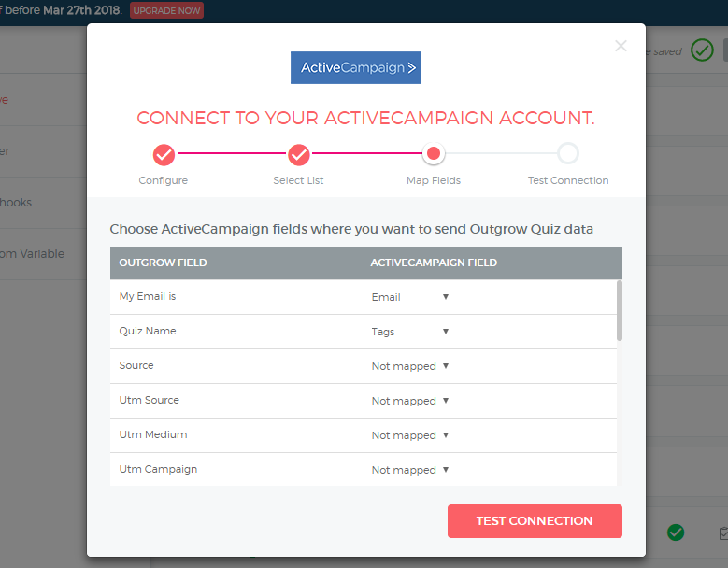Click the Configure step checkmark
728x568 pixels.
(x=164, y=155)
